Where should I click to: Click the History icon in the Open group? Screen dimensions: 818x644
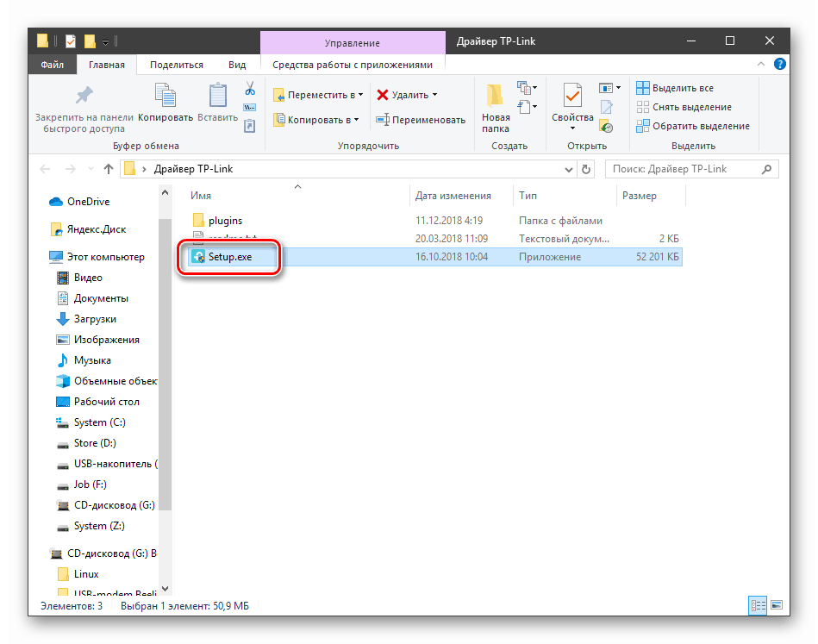tap(606, 126)
